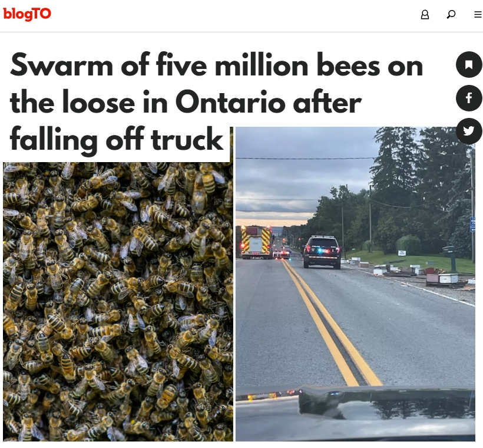Open the user account profile icon
483x448 pixels.
425,15
